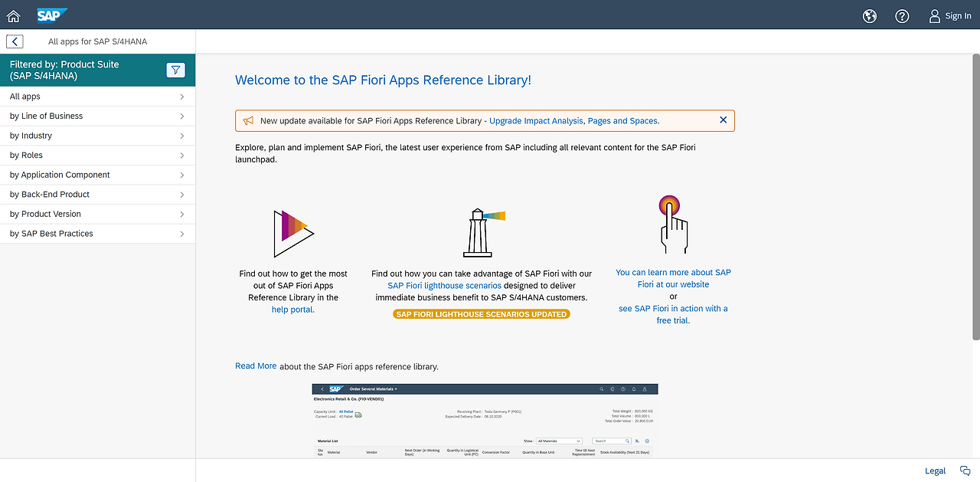Image resolution: width=980 pixels, height=482 pixels.
Task: Open the SAP Fiori lighthouse scenarios link
Action: point(444,285)
